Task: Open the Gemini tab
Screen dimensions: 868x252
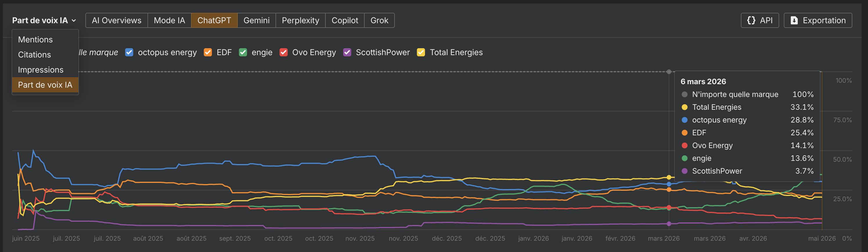Action: click(256, 21)
